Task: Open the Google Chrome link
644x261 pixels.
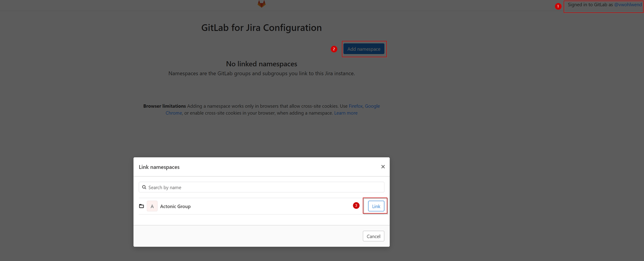Action: coord(372,106)
